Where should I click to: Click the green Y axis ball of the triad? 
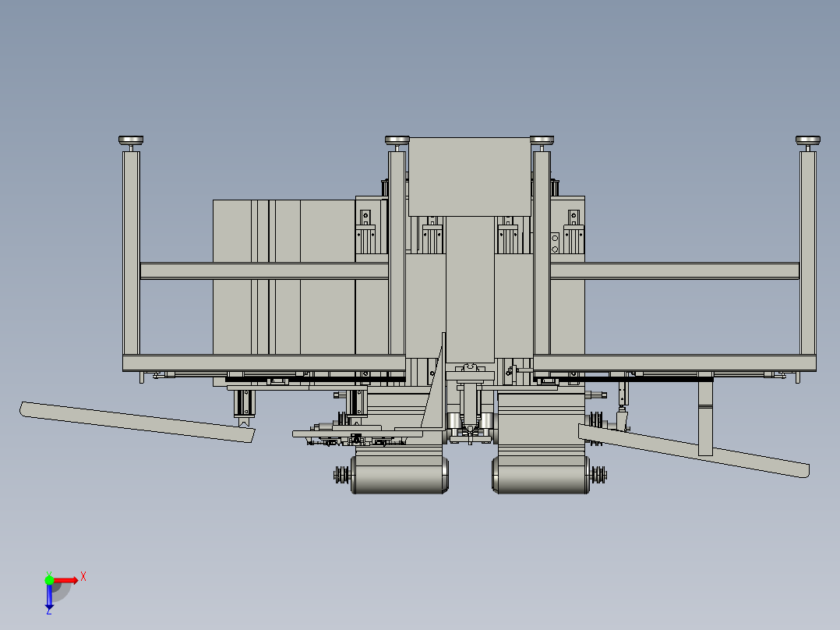[x=49, y=580]
